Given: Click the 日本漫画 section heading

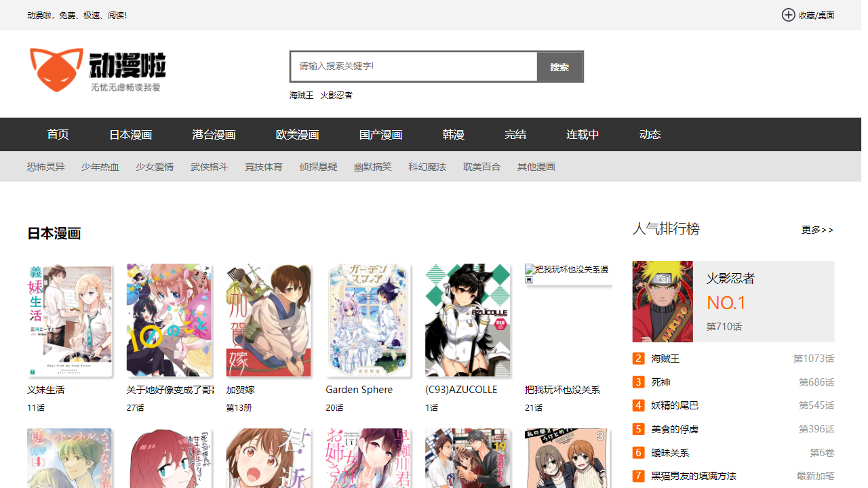Looking at the screenshot, I should 54,234.
